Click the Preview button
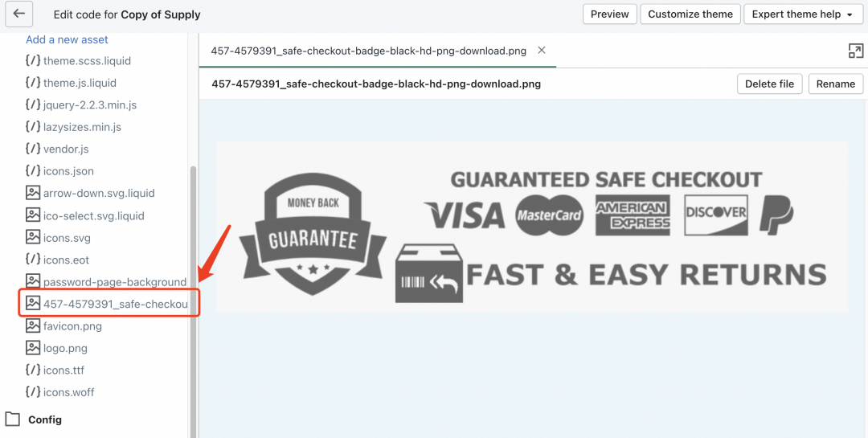Screen dimensions: 868x438 pos(609,14)
